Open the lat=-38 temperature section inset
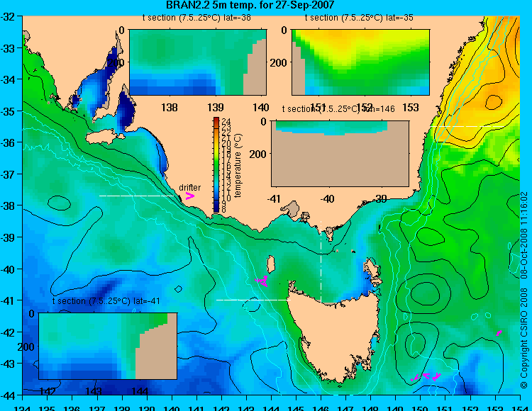The width and height of the screenshot is (532, 411). tap(198, 62)
